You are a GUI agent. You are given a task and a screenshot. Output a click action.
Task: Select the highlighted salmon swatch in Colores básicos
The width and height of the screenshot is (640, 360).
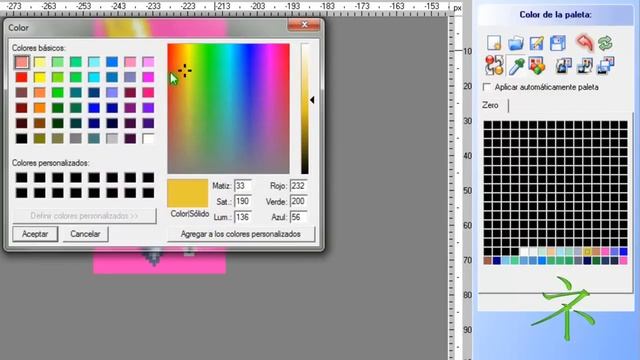[22, 62]
